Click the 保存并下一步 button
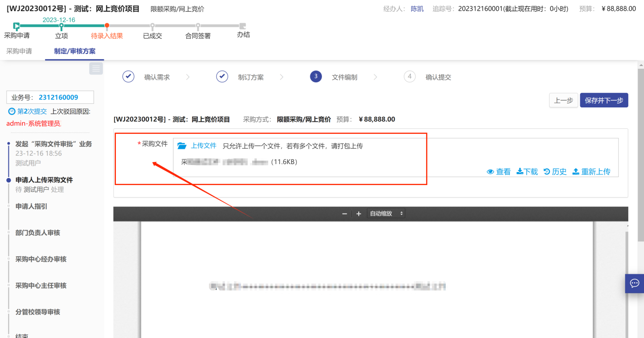 click(x=604, y=100)
